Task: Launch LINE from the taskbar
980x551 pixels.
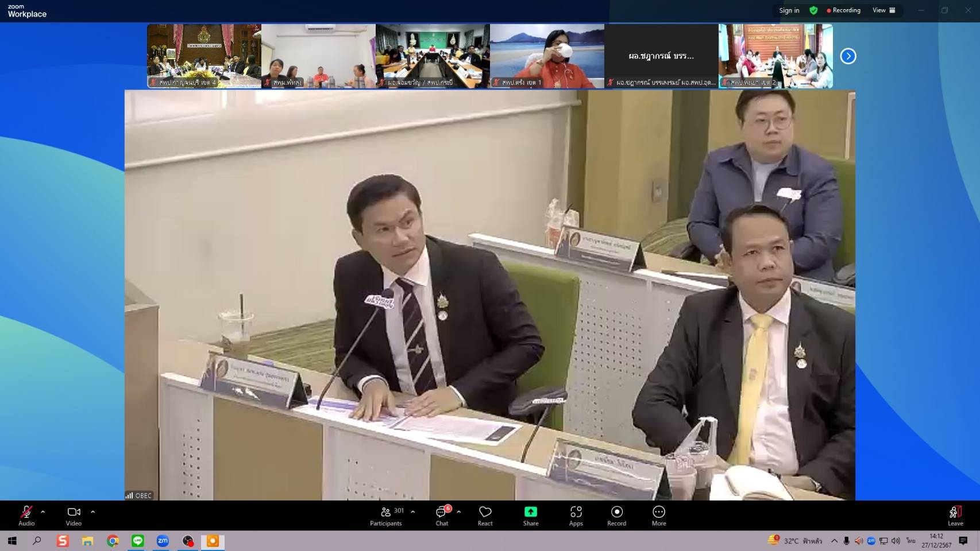Action: [137, 540]
